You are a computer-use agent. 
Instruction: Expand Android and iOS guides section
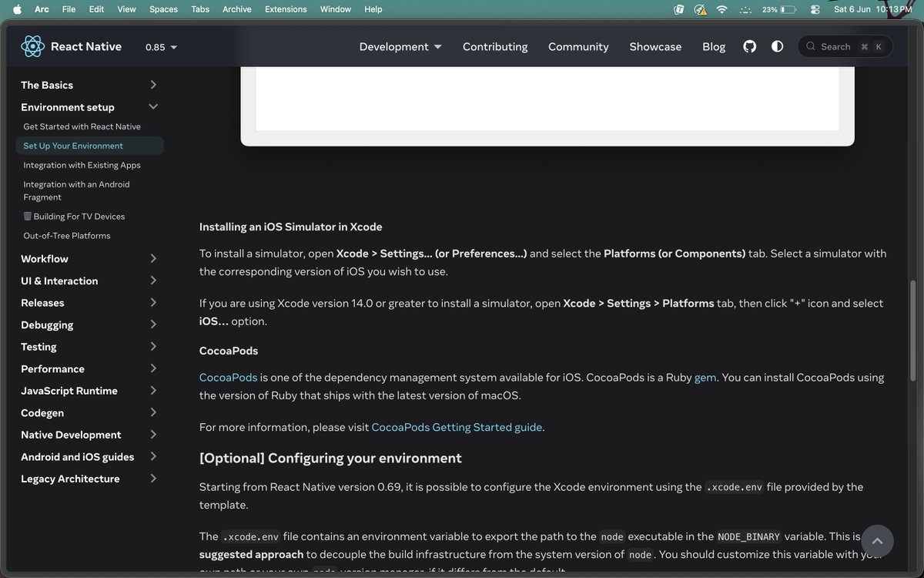[x=89, y=456]
